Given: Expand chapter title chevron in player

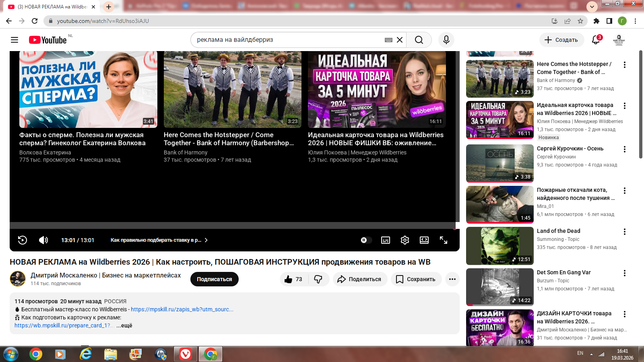Looking at the screenshot, I should (x=206, y=240).
